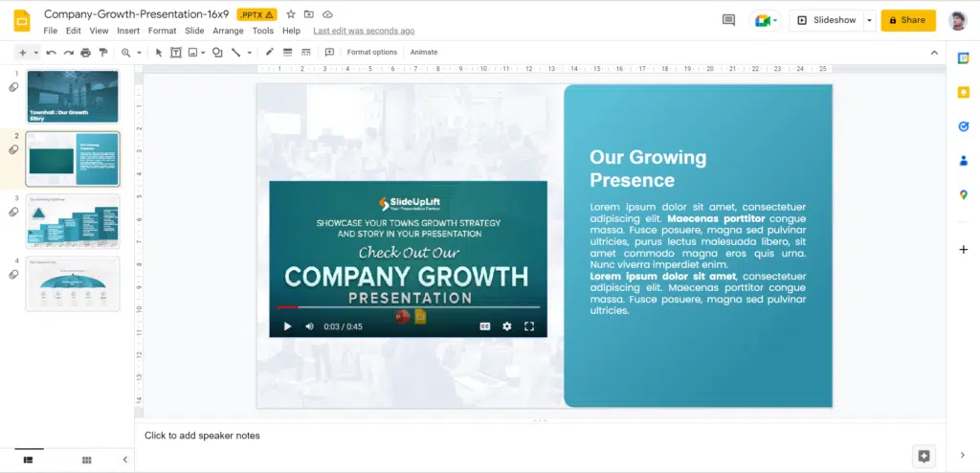This screenshot has width=980, height=473.
Task: Expand the new slide layout dropdown
Action: (35, 53)
